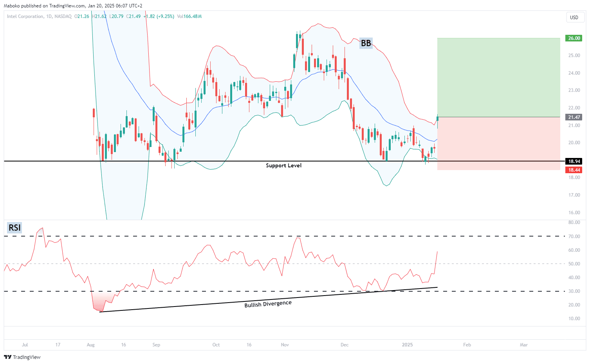Screen dimensions: 590x364
Task: Click the Vol 166.48M legend value
Action: coord(189,16)
